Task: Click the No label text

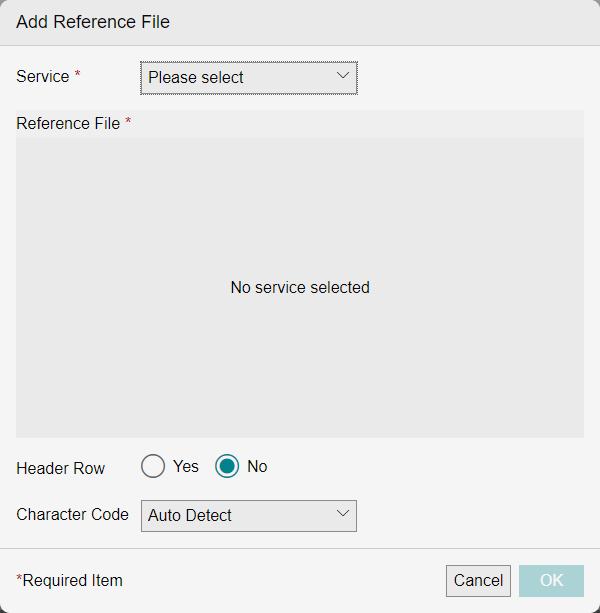Action: click(257, 466)
